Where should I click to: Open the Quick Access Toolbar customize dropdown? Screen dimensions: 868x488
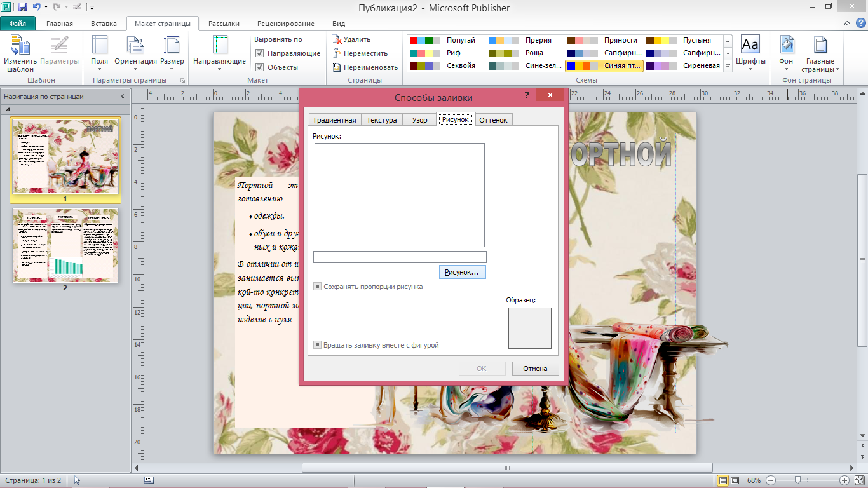[x=92, y=8]
